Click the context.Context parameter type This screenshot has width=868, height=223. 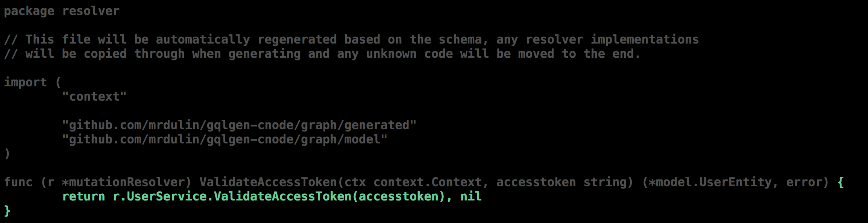[427, 182]
